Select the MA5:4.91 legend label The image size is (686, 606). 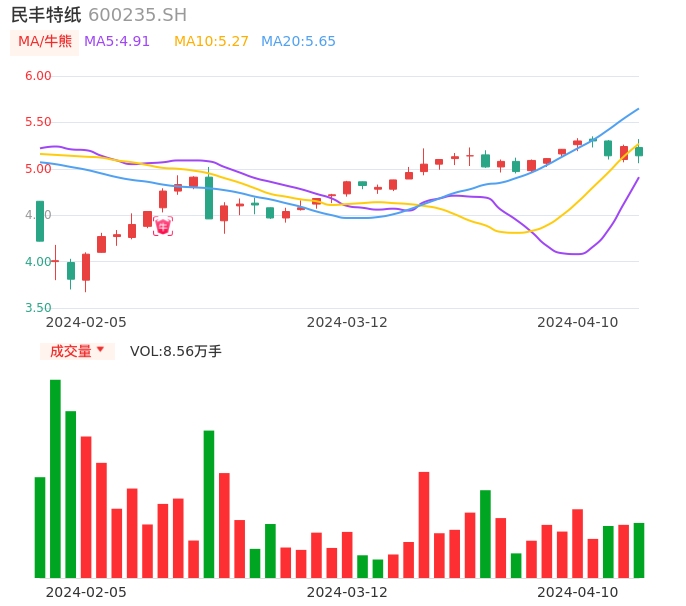click(117, 42)
